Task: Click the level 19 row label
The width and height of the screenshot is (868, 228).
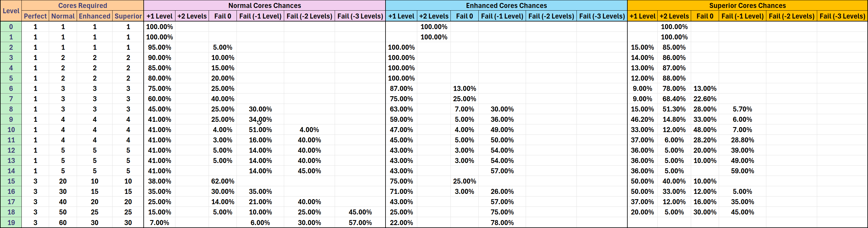Action: pos(11,223)
